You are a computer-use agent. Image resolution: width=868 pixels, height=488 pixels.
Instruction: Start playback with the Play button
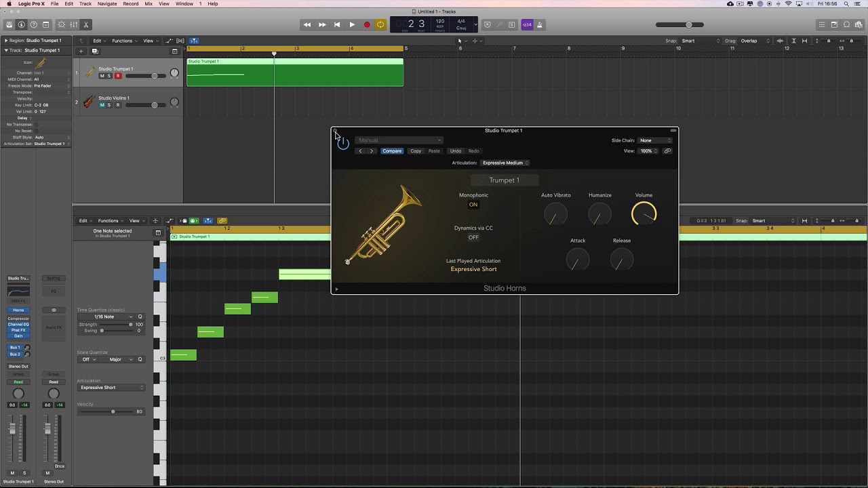coord(352,25)
